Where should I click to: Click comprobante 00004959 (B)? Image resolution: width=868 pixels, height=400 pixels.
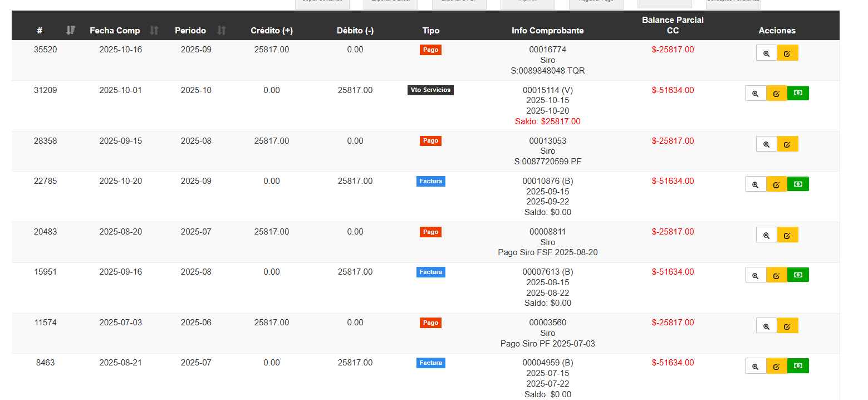click(x=548, y=363)
